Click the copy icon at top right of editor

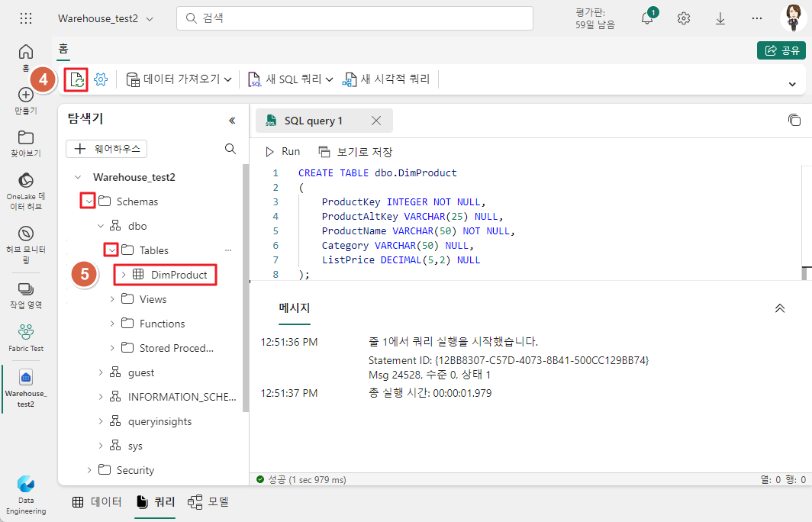[x=794, y=120]
